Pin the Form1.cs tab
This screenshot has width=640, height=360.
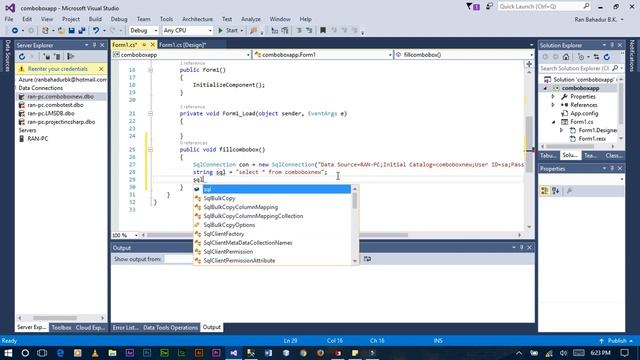tap(144, 44)
